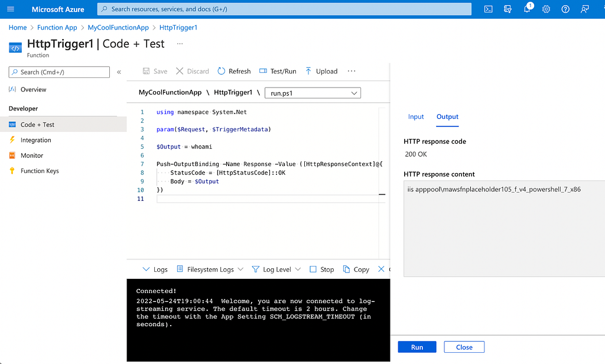Viewport: 605px width, 364px height.
Task: Open Directories and subscriptions filter icon
Action: point(508,9)
